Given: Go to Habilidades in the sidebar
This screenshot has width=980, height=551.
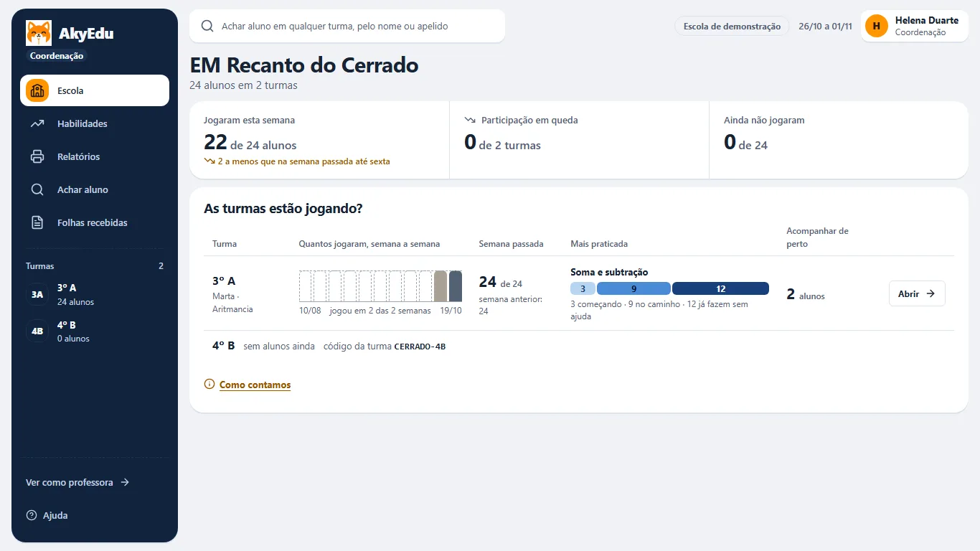Looking at the screenshot, I should coord(95,123).
